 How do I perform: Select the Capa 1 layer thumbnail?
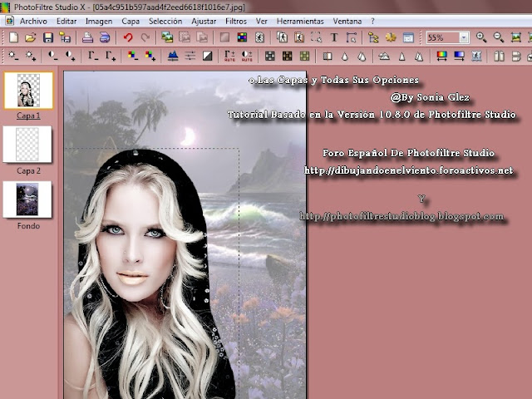tap(28, 91)
